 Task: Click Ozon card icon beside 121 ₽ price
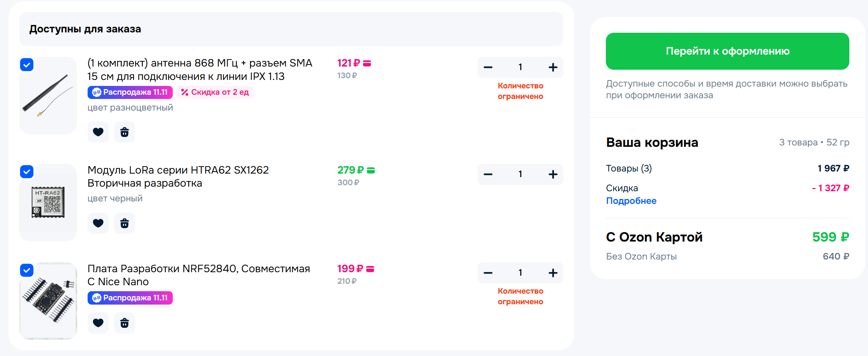point(367,63)
